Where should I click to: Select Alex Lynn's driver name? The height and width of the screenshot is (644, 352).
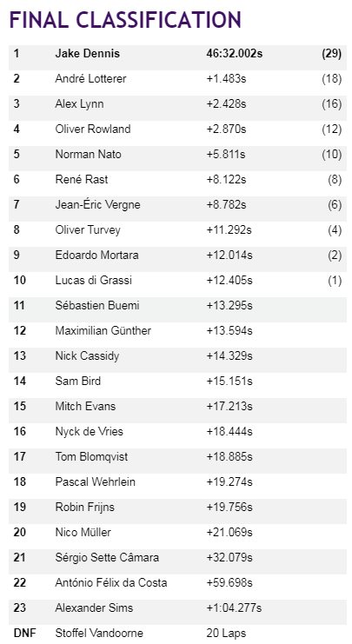79,104
